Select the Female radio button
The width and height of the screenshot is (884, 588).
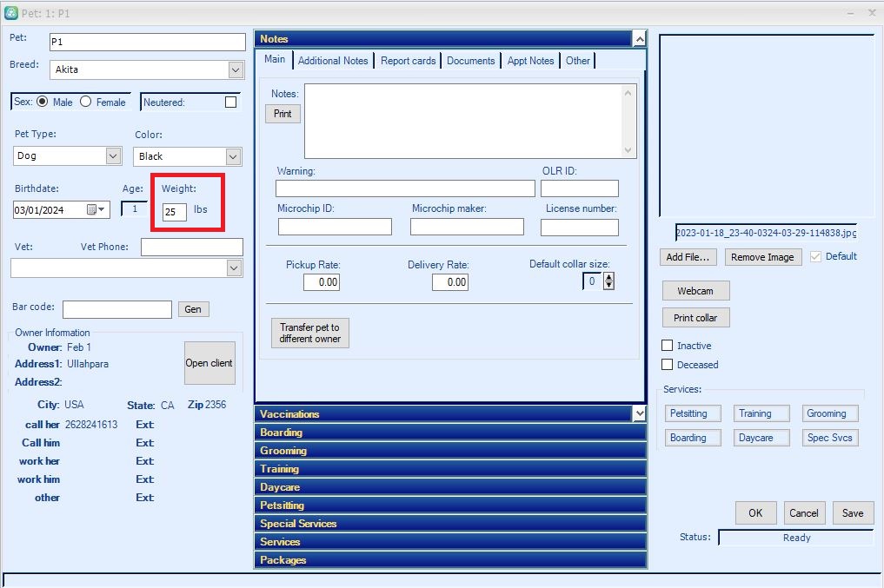[86, 102]
